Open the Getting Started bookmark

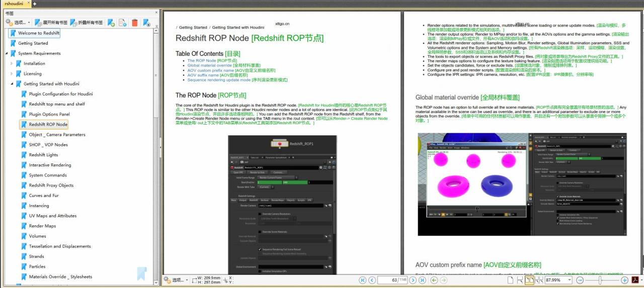[33, 43]
